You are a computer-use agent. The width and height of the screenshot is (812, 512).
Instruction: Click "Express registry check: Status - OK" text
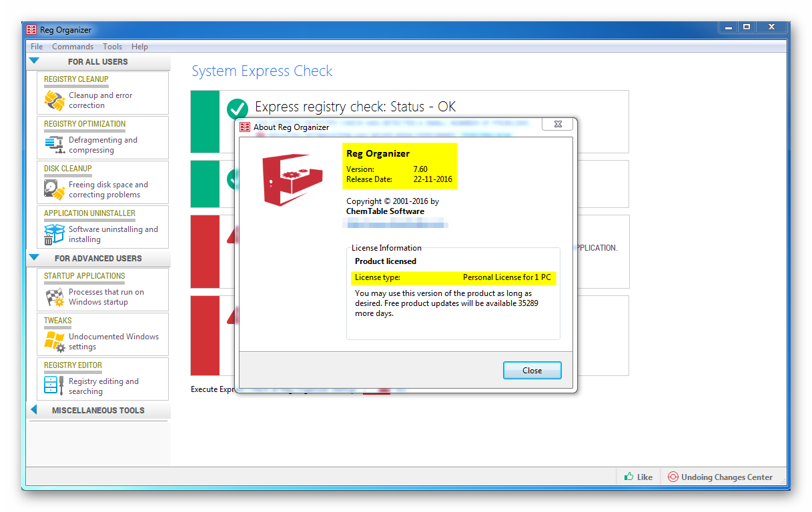click(x=356, y=107)
